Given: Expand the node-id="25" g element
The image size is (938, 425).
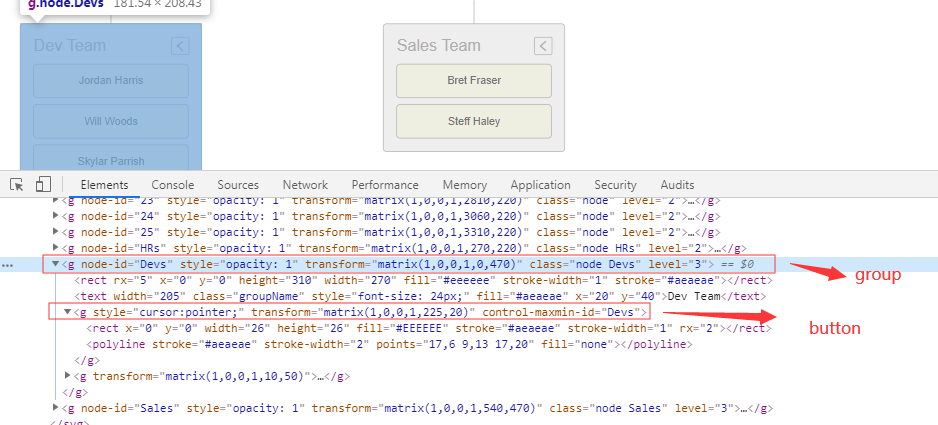Looking at the screenshot, I should 56,231.
